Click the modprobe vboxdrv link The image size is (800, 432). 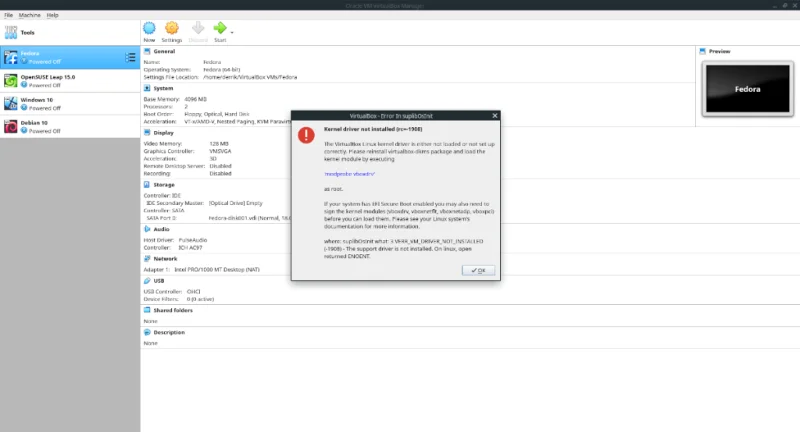[349, 174]
